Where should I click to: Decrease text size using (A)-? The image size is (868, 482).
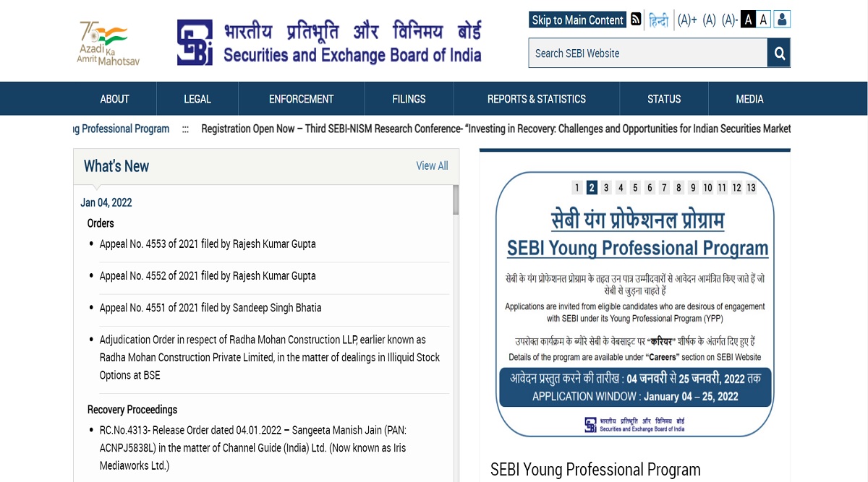tap(728, 20)
